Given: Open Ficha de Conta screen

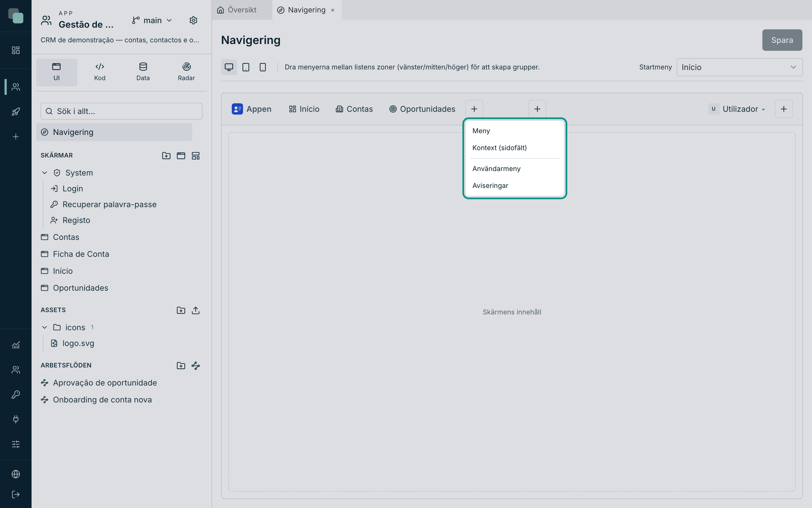Looking at the screenshot, I should tap(75, 254).
